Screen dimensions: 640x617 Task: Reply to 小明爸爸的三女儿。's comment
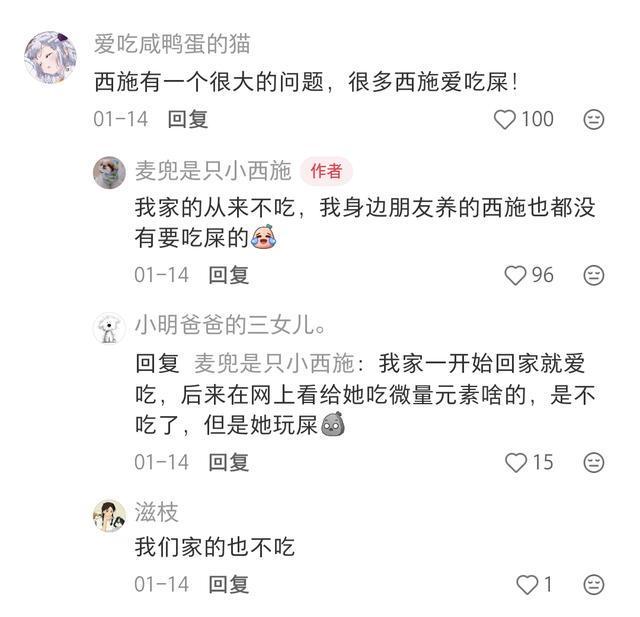tap(228, 462)
